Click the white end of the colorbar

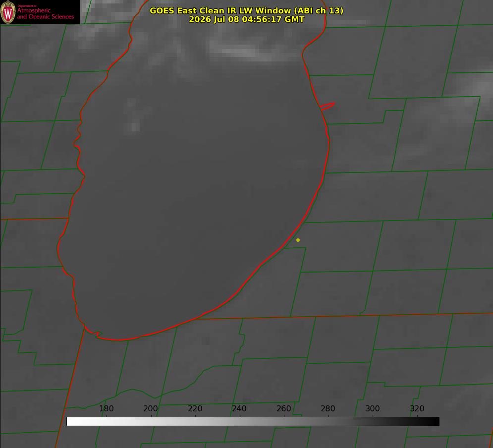[71, 421]
